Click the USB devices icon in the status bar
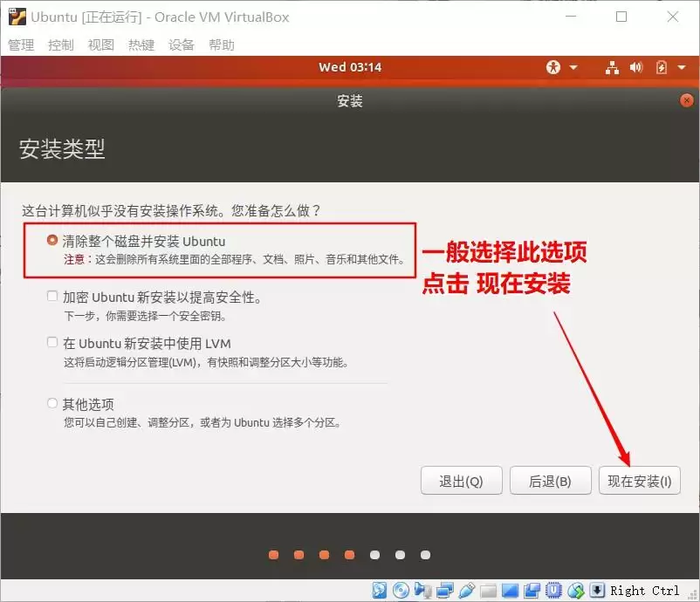The image size is (700, 602). pyautogui.click(x=466, y=591)
